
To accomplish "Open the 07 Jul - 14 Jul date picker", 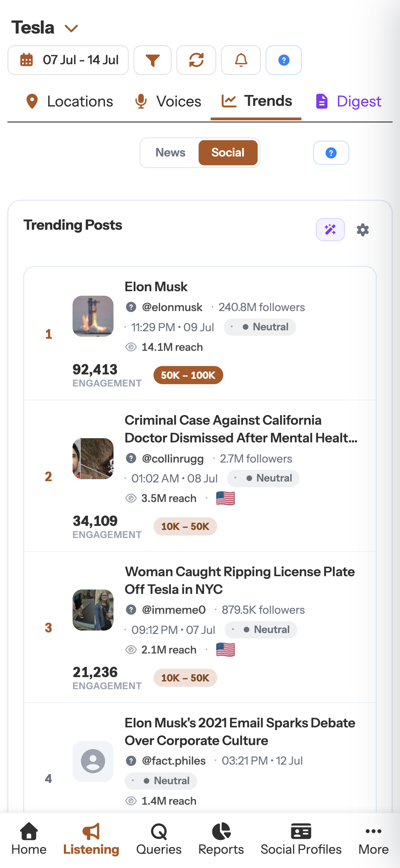I will click(68, 60).
